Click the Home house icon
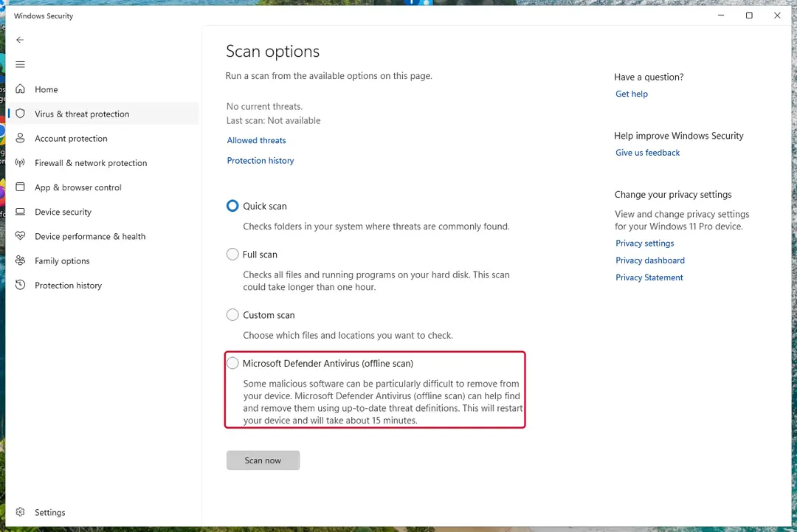This screenshot has height=532, width=797. pyautogui.click(x=21, y=89)
